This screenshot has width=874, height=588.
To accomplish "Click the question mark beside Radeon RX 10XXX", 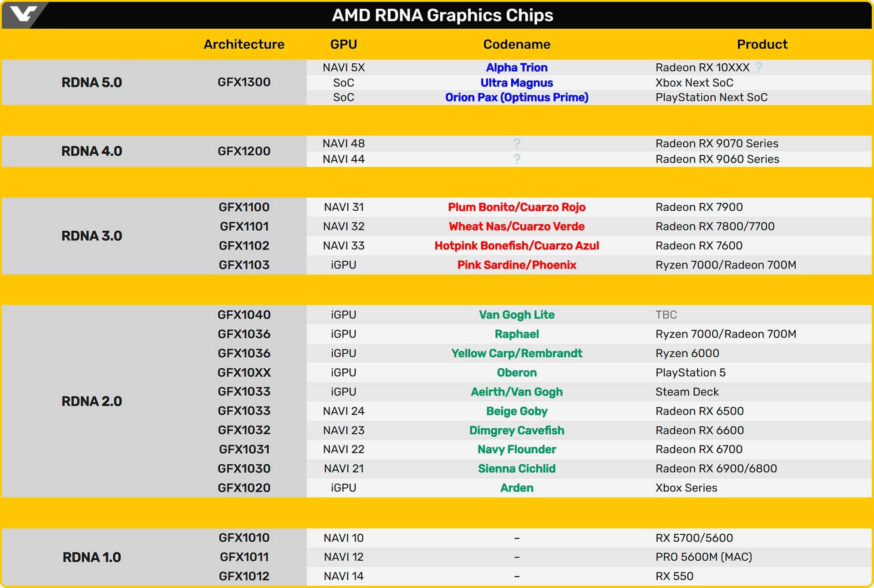I will [x=759, y=67].
